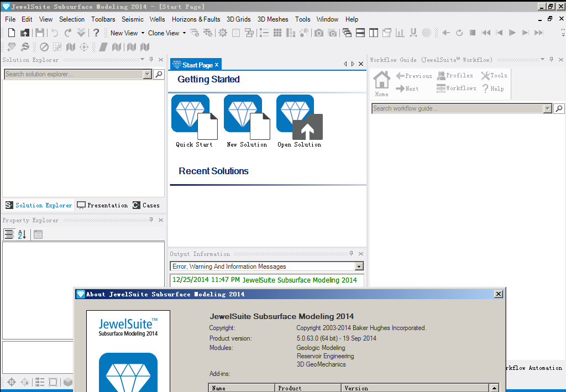Click the clipboard toolbar icon
566x392 pixels.
coord(235,33)
